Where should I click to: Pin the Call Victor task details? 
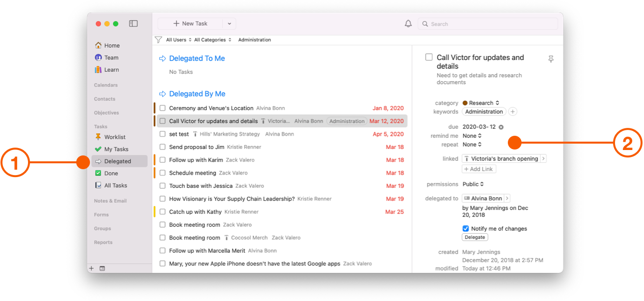551,59
